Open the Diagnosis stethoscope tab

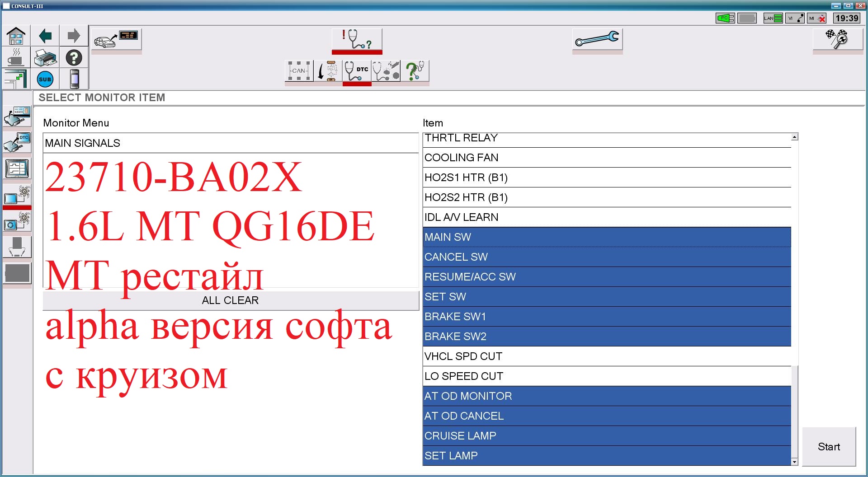pyautogui.click(x=357, y=40)
